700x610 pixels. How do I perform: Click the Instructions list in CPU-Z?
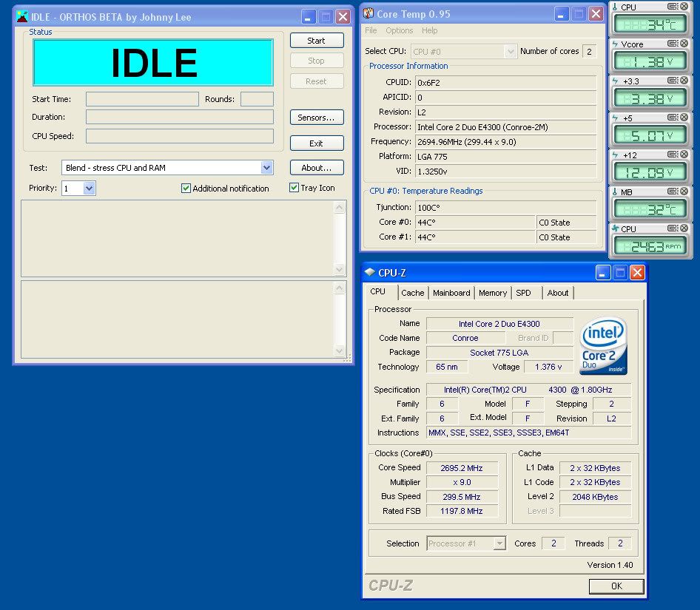tap(529, 433)
